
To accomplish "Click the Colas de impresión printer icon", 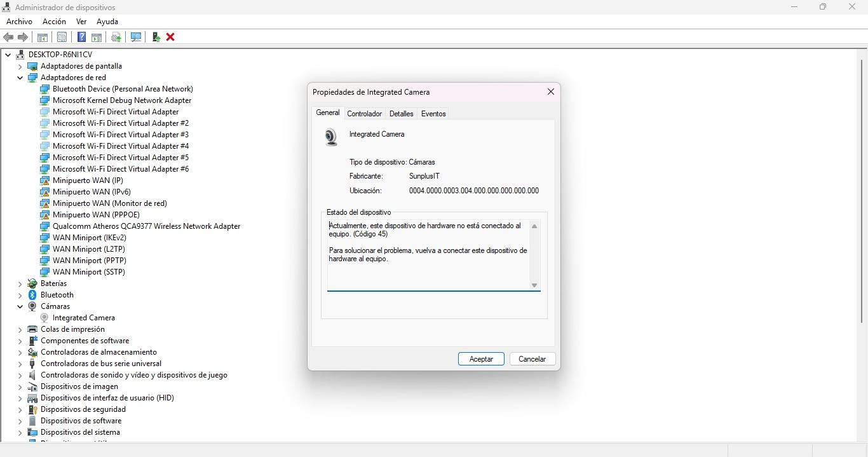I will point(32,329).
